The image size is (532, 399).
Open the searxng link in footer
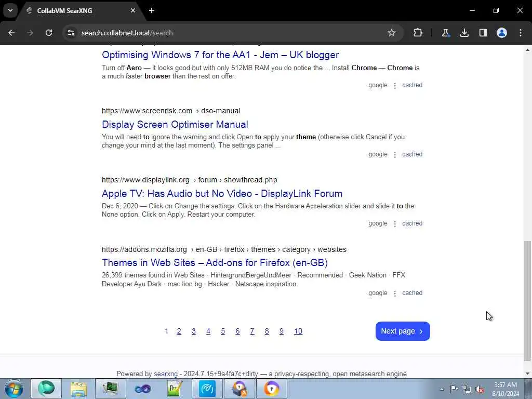coord(166,374)
